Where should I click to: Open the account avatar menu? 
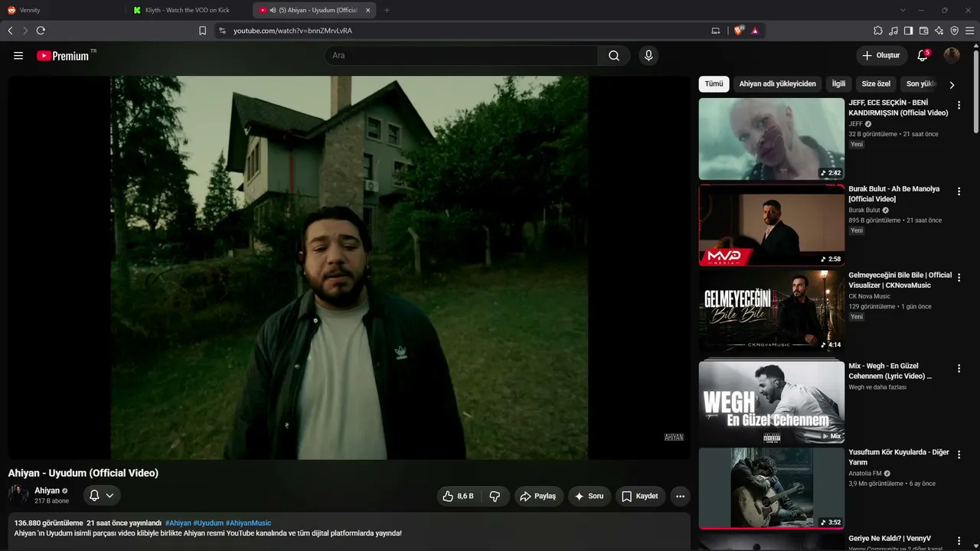coord(952,56)
